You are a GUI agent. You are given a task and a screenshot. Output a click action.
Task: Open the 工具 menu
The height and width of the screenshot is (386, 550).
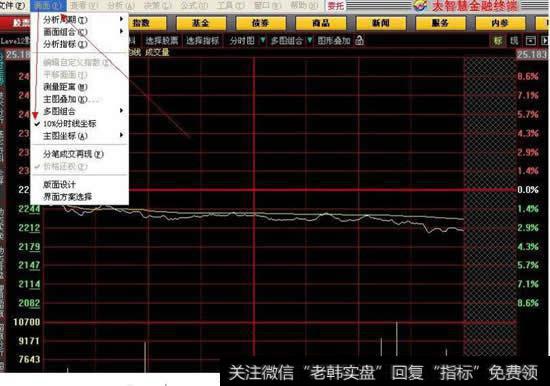tap(231, 5)
